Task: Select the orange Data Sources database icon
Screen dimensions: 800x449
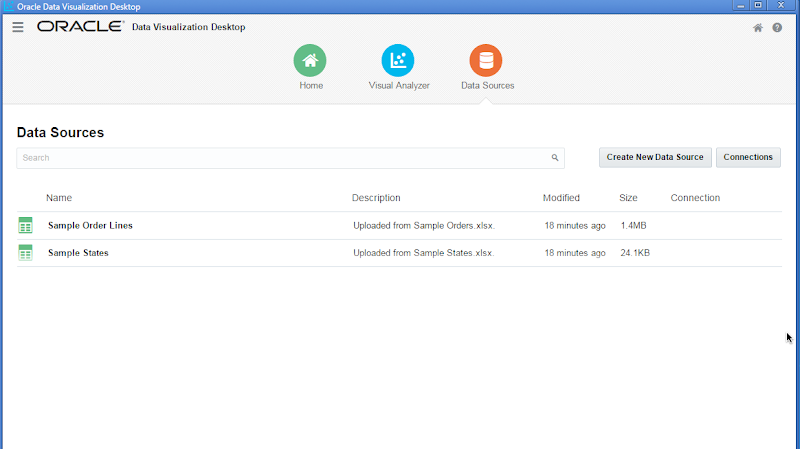Action: (x=486, y=60)
